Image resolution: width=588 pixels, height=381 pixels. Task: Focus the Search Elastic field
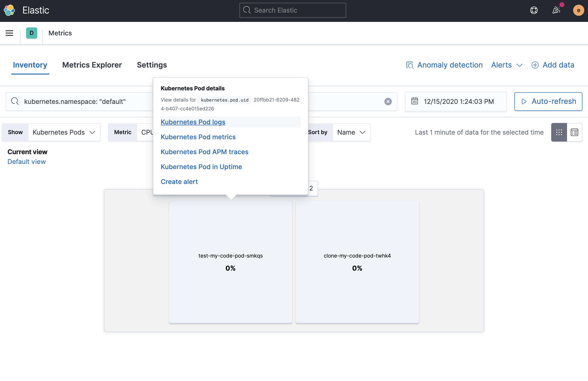[x=293, y=10]
